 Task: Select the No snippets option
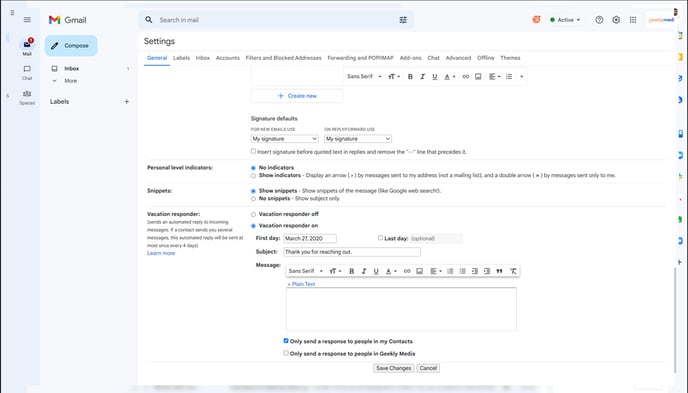point(253,199)
